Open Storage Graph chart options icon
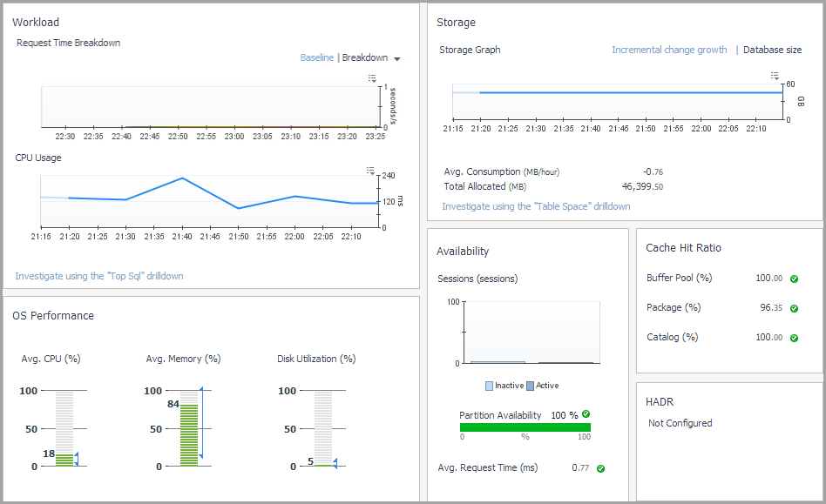This screenshot has width=826, height=504. [x=773, y=76]
